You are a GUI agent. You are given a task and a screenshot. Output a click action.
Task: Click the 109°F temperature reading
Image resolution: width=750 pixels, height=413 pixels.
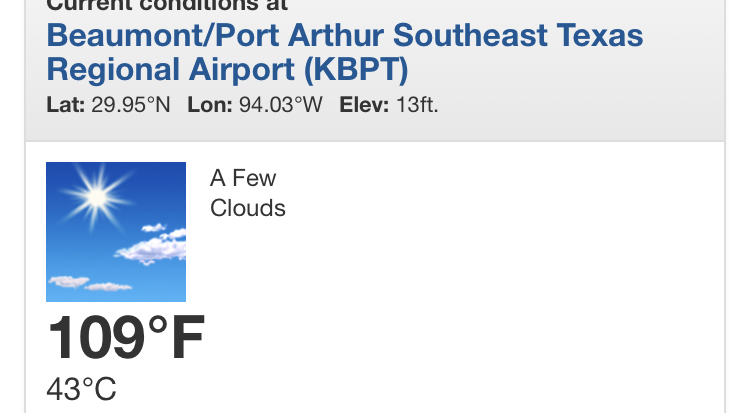126,338
